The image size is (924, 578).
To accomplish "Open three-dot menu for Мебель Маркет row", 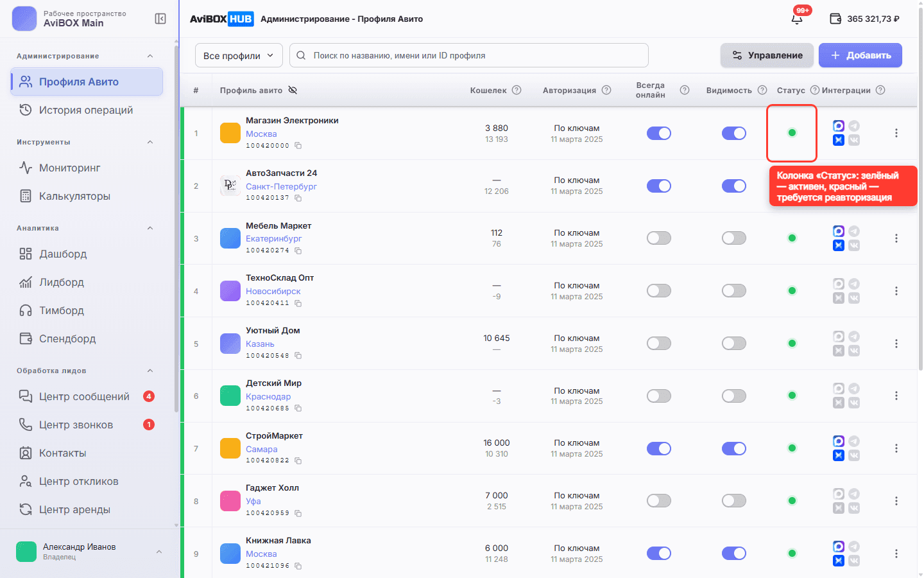I will coord(896,238).
